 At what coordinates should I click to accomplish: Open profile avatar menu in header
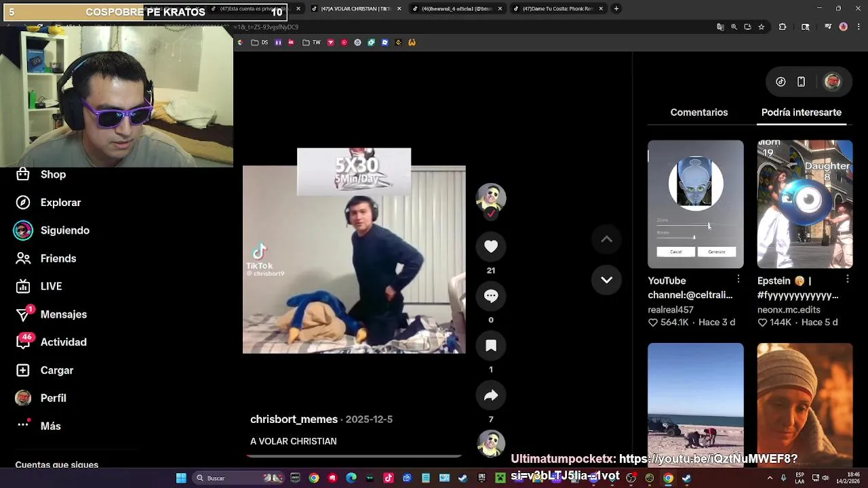click(832, 82)
